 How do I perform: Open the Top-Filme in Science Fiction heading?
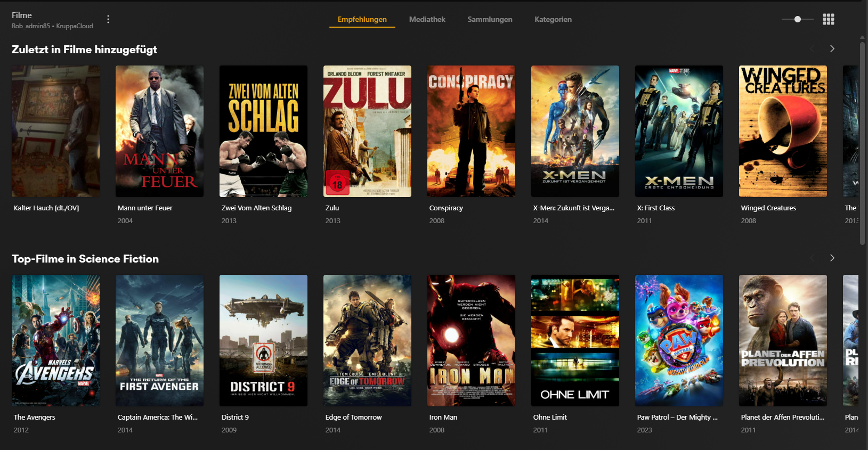tap(85, 259)
